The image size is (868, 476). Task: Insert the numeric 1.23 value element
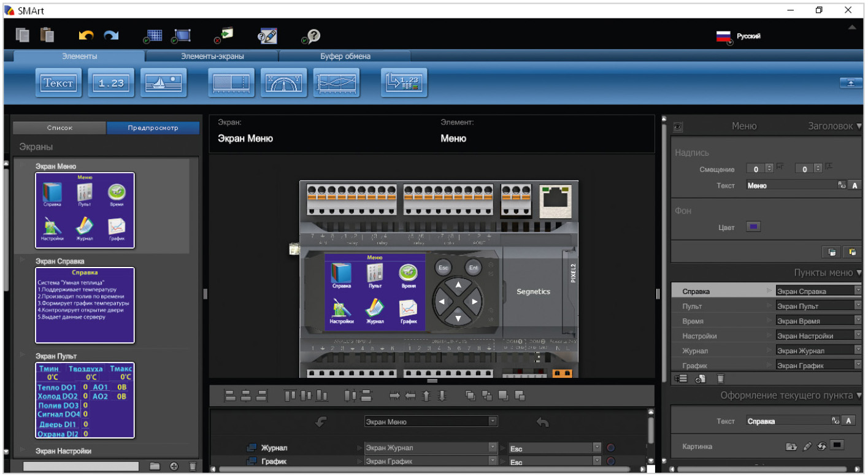pyautogui.click(x=111, y=83)
